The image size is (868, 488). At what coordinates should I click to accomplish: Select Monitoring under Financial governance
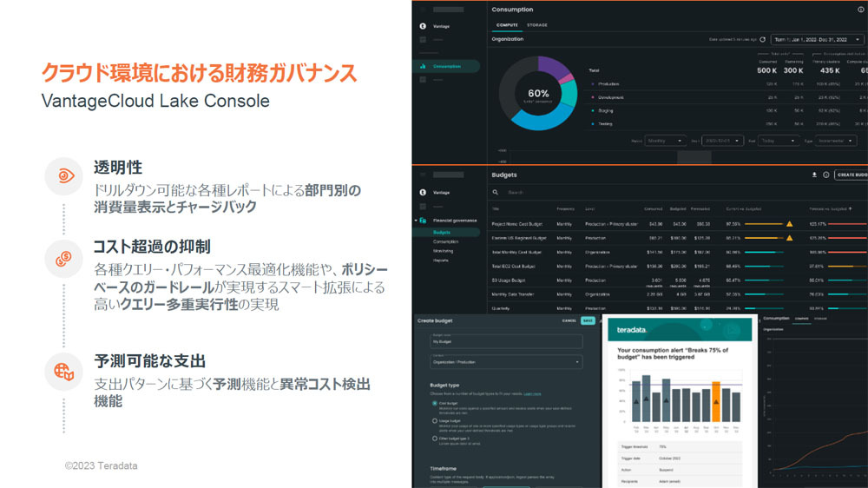(x=443, y=251)
